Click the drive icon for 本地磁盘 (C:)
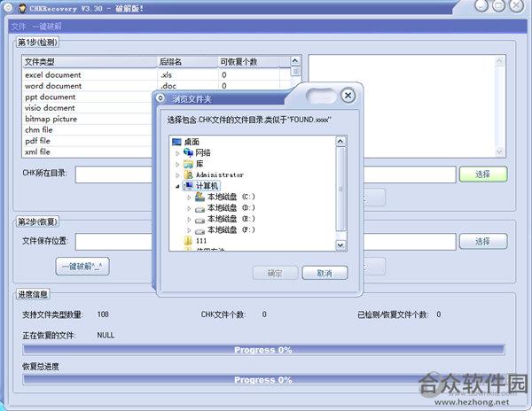This screenshot has height=411, width=532. (x=199, y=197)
